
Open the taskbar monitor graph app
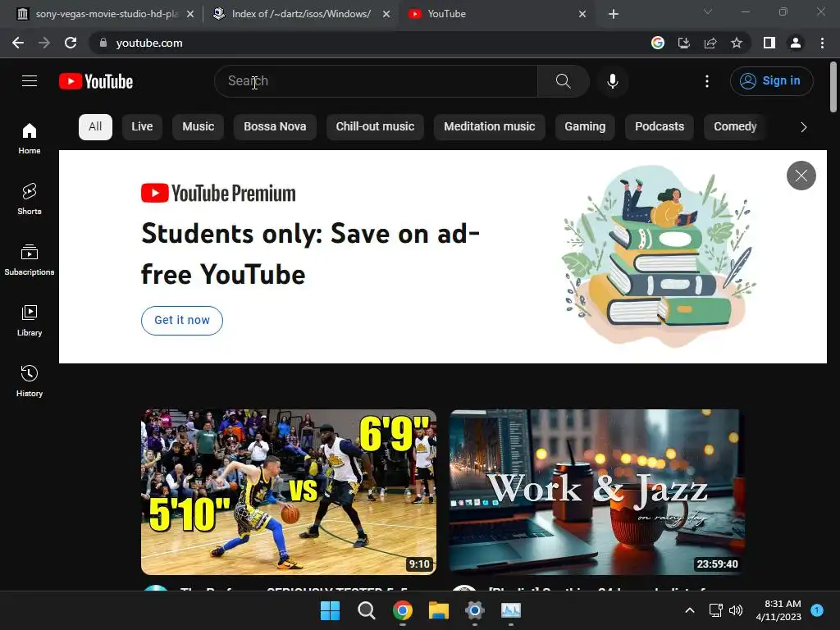(x=511, y=610)
